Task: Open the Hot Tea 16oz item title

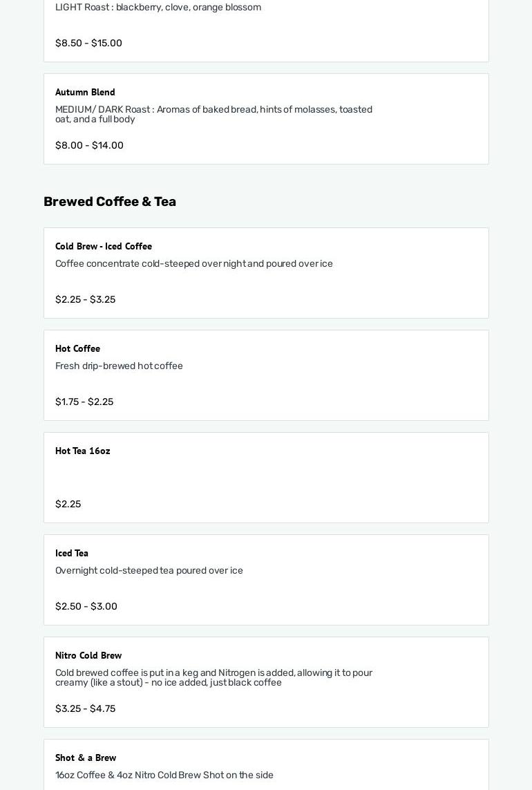Action: [83, 451]
